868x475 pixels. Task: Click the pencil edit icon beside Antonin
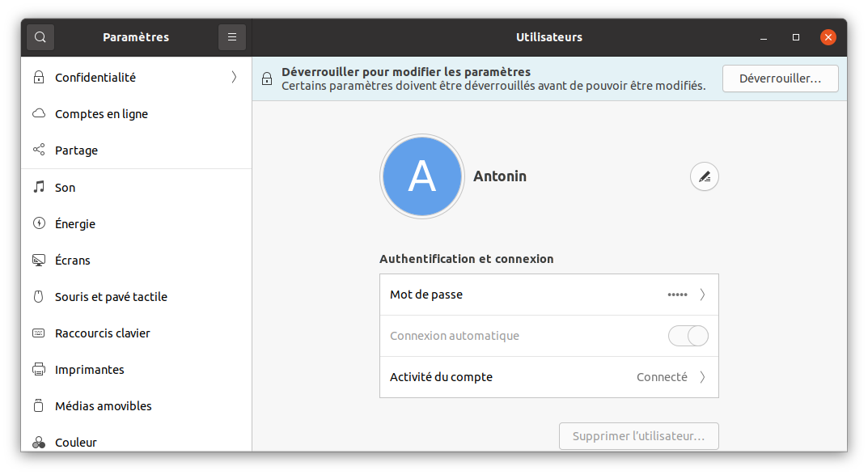(704, 176)
